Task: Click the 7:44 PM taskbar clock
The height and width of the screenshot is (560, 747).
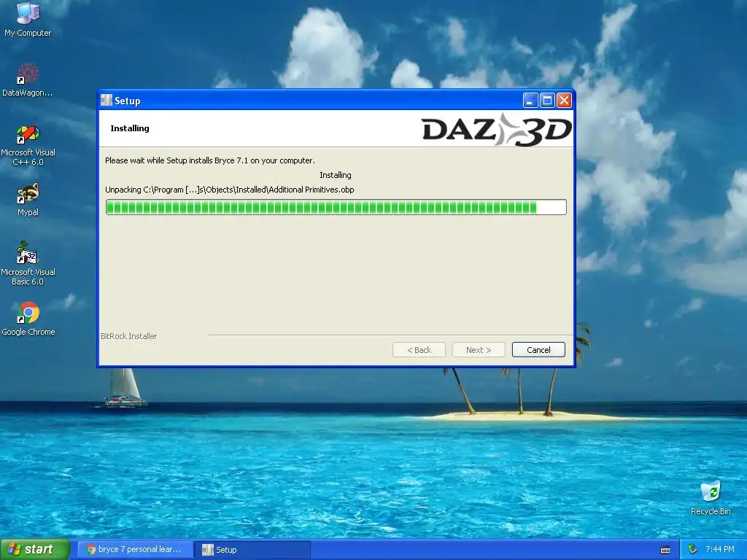Action: (720, 549)
